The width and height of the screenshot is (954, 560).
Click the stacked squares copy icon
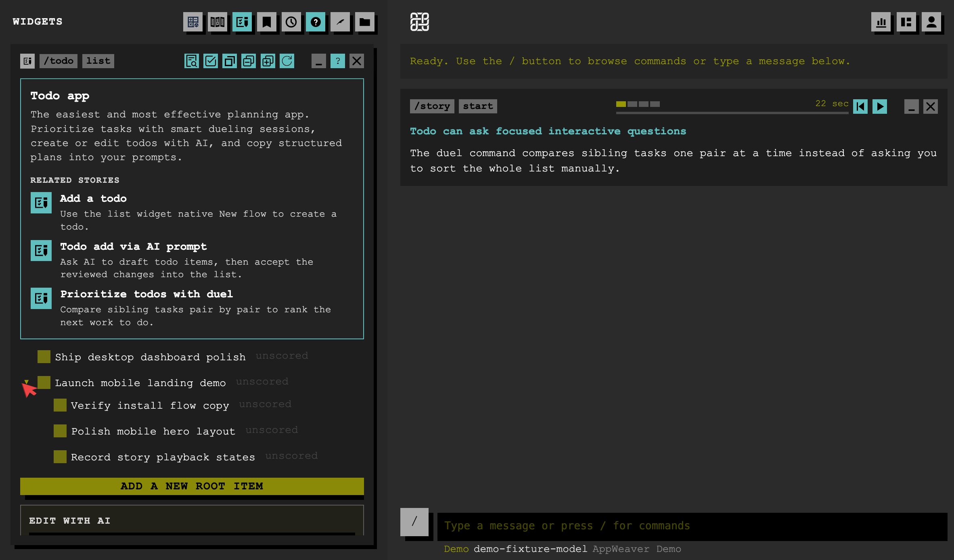(230, 61)
